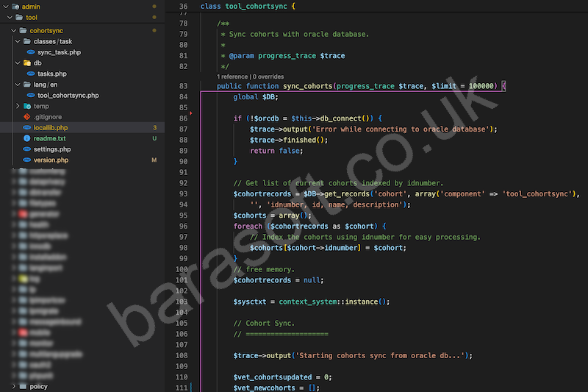Click the breakpoint marker beside line 86

pyautogui.click(x=191, y=113)
